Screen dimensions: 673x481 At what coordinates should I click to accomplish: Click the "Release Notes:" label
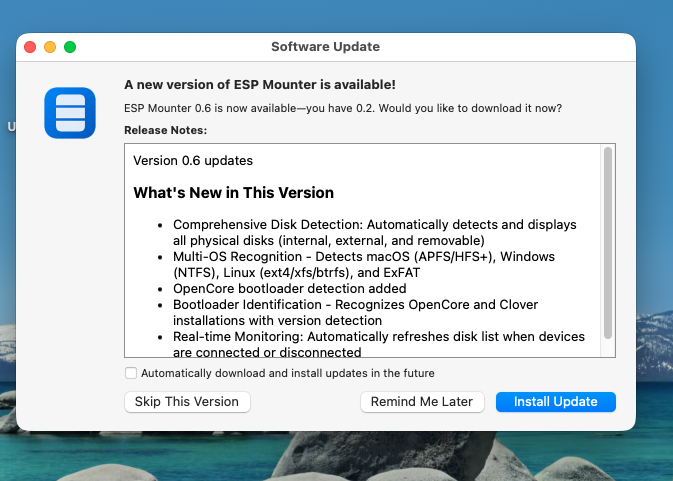(165, 130)
